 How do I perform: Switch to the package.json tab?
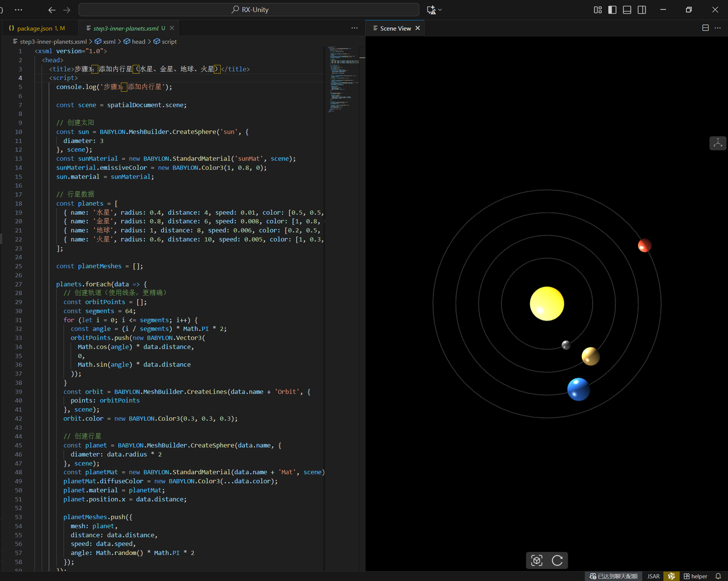pyautogui.click(x=37, y=27)
